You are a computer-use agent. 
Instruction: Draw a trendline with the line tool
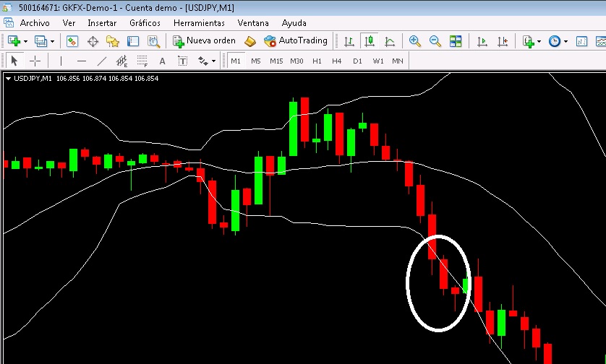click(x=102, y=61)
